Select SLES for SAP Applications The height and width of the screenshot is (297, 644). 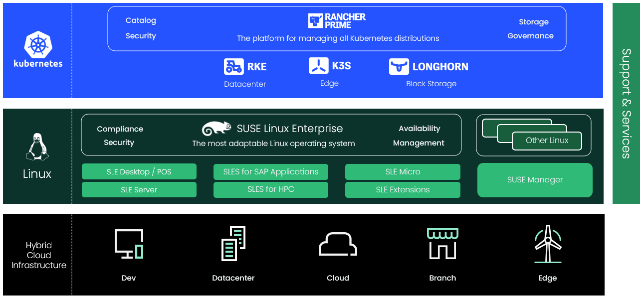[x=270, y=172]
